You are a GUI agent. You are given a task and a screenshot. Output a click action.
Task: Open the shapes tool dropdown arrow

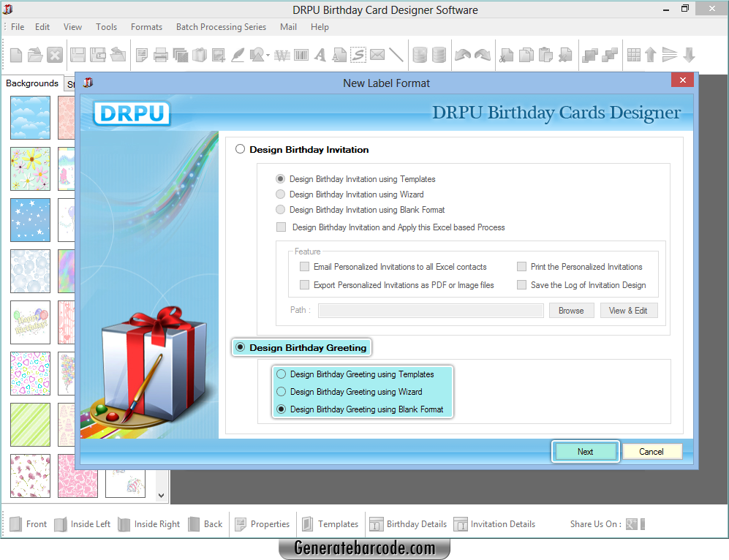[x=268, y=56]
